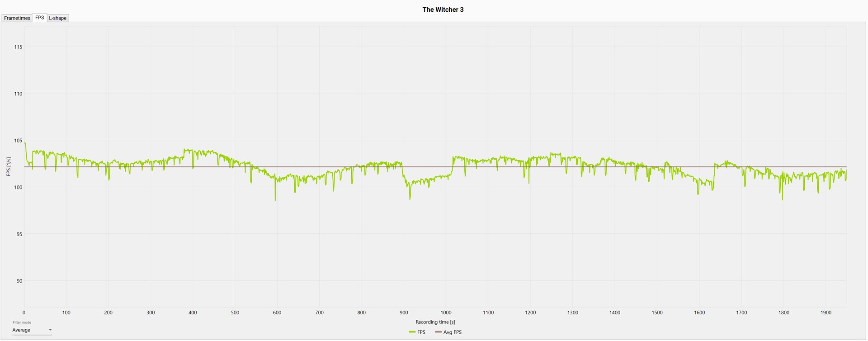Click the y-axis value 90
The width and height of the screenshot is (868, 341).
tap(19, 281)
